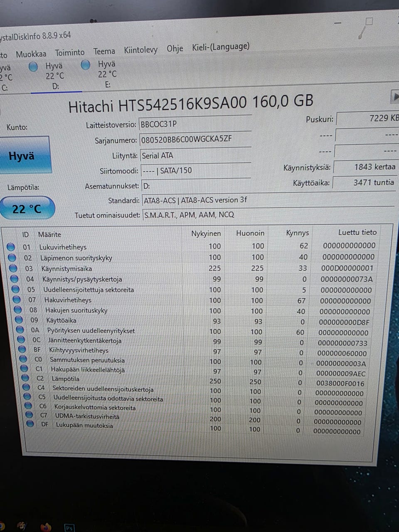Click the ID column header
Viewport: 399px width, 532px height.
click(x=25, y=234)
